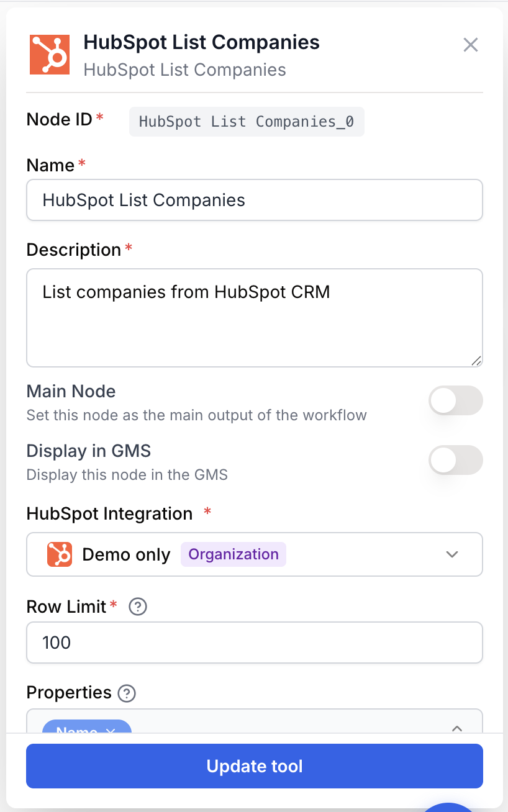Click the Display in GMS helper text
The image size is (508, 812).
pos(127,475)
